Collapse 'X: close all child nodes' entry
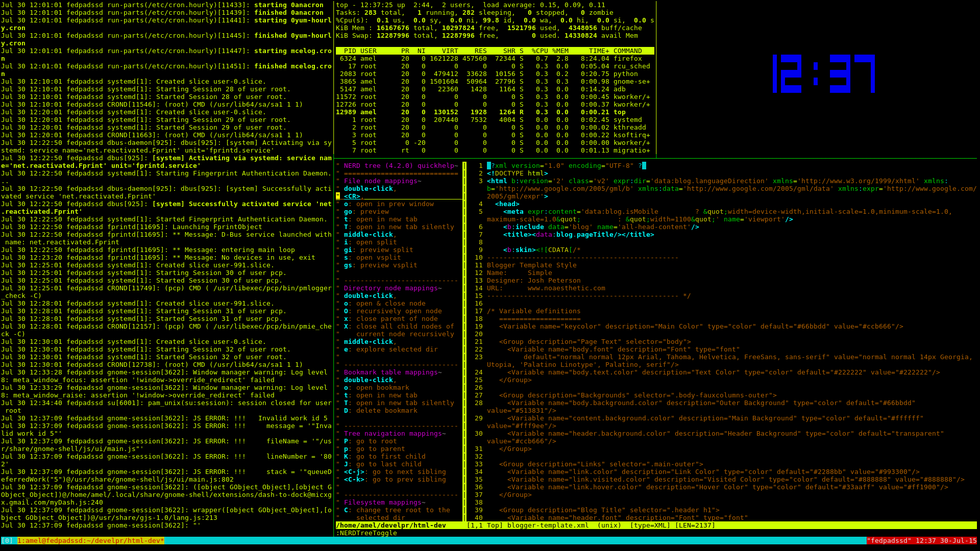 (398, 326)
